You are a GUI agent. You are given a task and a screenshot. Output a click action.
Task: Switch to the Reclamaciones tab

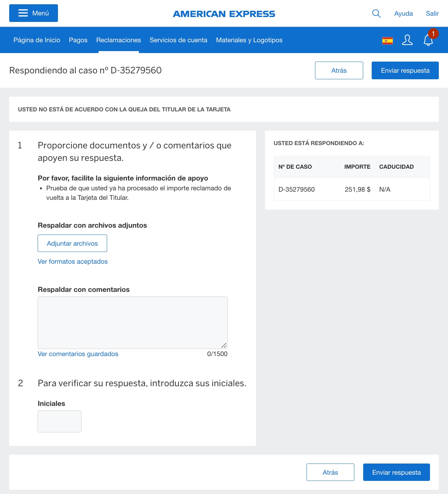tap(119, 40)
